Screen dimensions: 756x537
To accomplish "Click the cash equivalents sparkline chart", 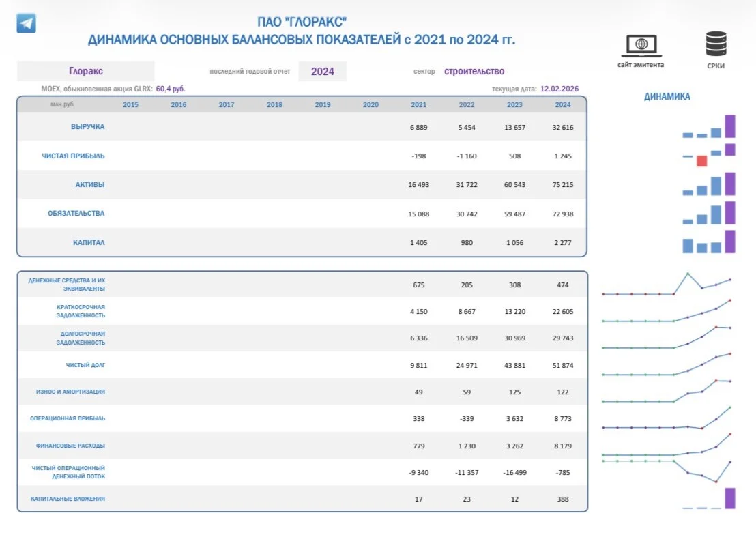I will tap(667, 285).
